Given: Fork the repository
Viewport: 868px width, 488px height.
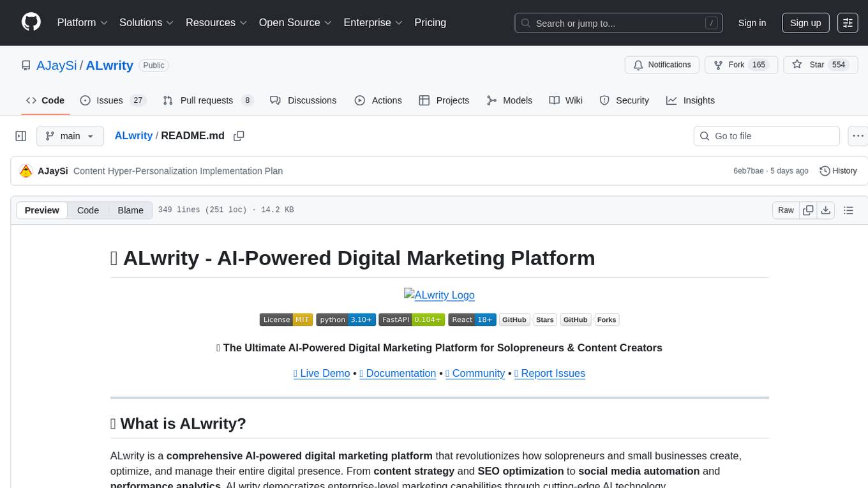Looking at the screenshot, I should click(741, 65).
